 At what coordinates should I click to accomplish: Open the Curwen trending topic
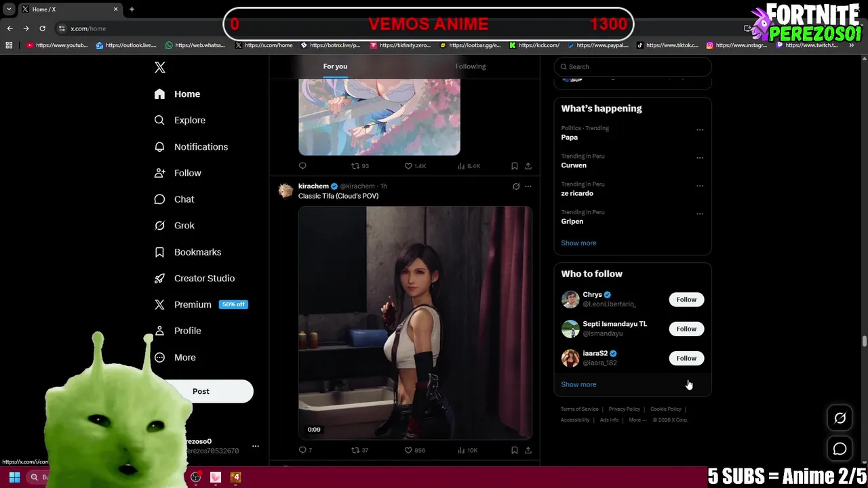click(x=574, y=165)
